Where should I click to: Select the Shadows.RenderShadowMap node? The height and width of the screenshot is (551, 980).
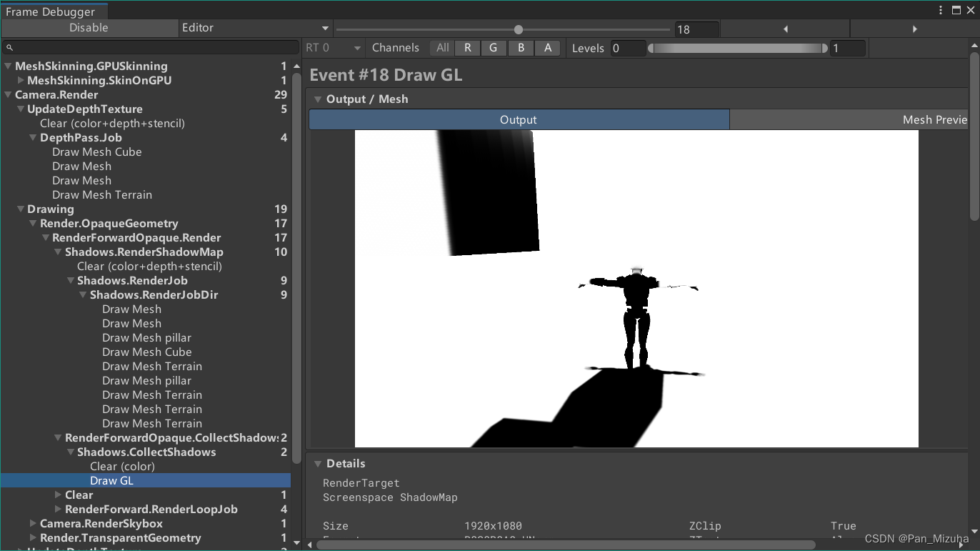[144, 252]
